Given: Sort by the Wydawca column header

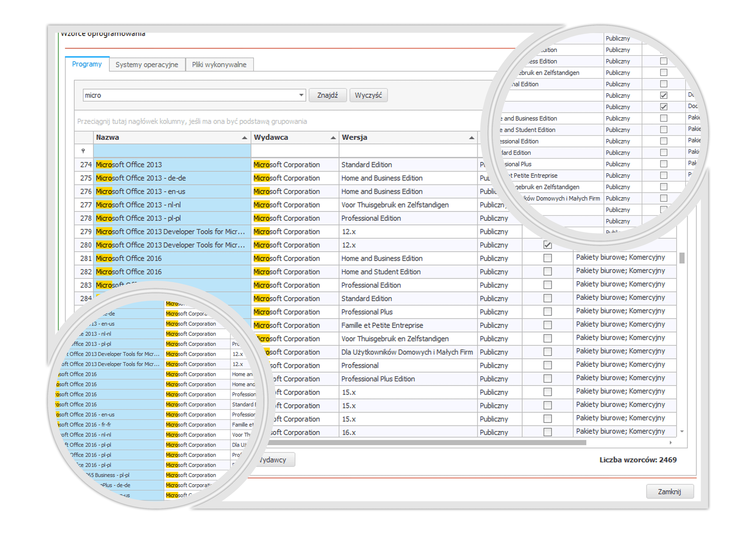Looking at the screenshot, I should tap(295, 138).
